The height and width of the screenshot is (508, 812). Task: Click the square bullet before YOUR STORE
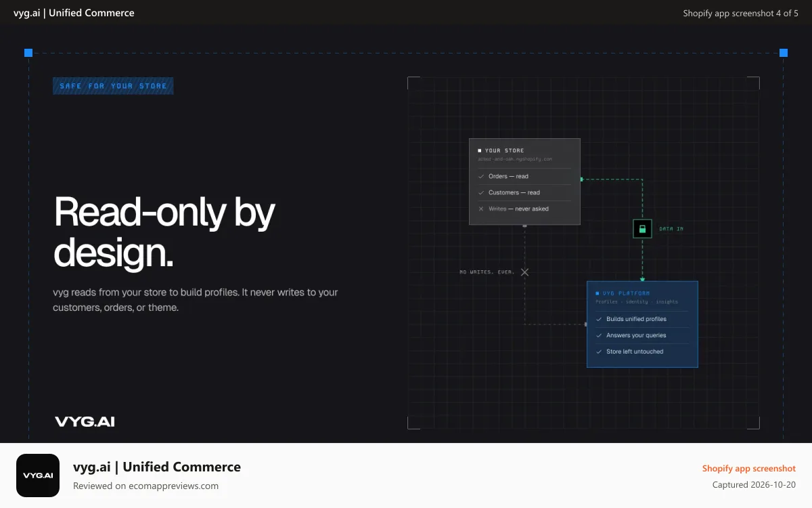point(480,150)
